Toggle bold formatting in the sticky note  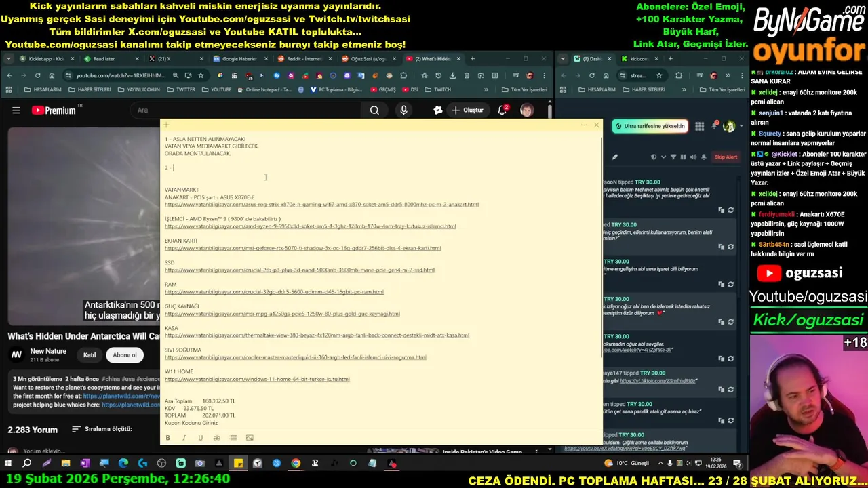coord(167,438)
